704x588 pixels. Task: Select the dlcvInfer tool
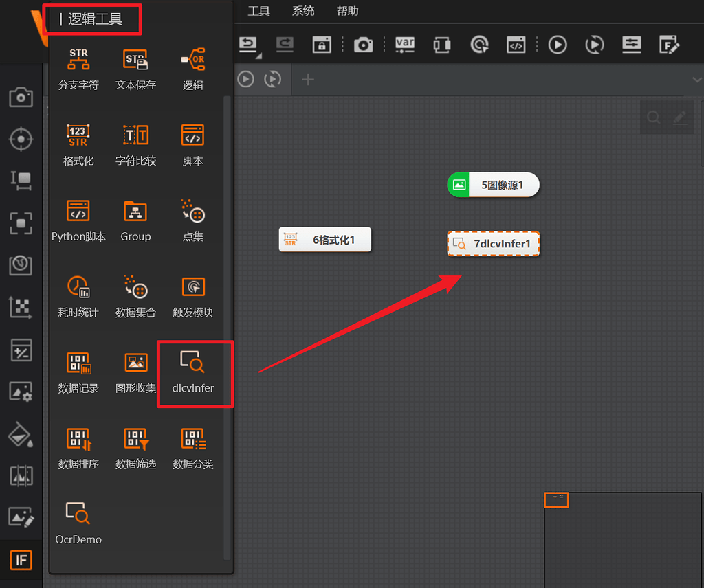pos(193,372)
